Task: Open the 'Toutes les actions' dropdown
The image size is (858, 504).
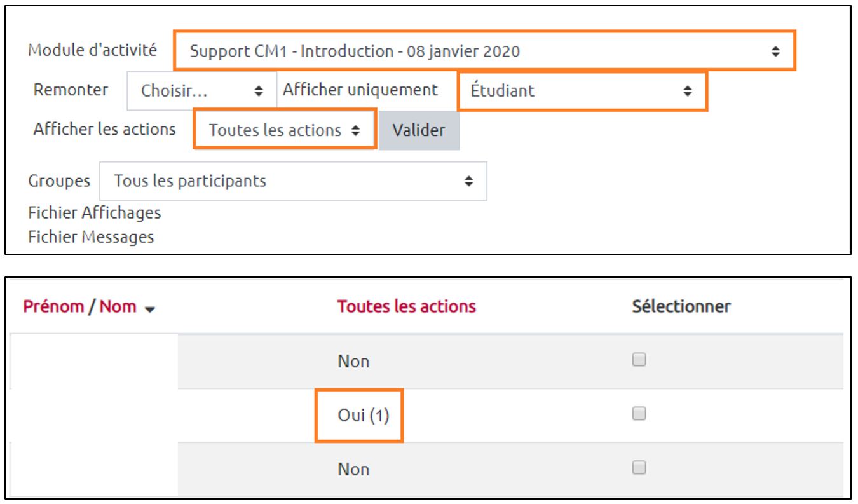Action: (x=284, y=130)
